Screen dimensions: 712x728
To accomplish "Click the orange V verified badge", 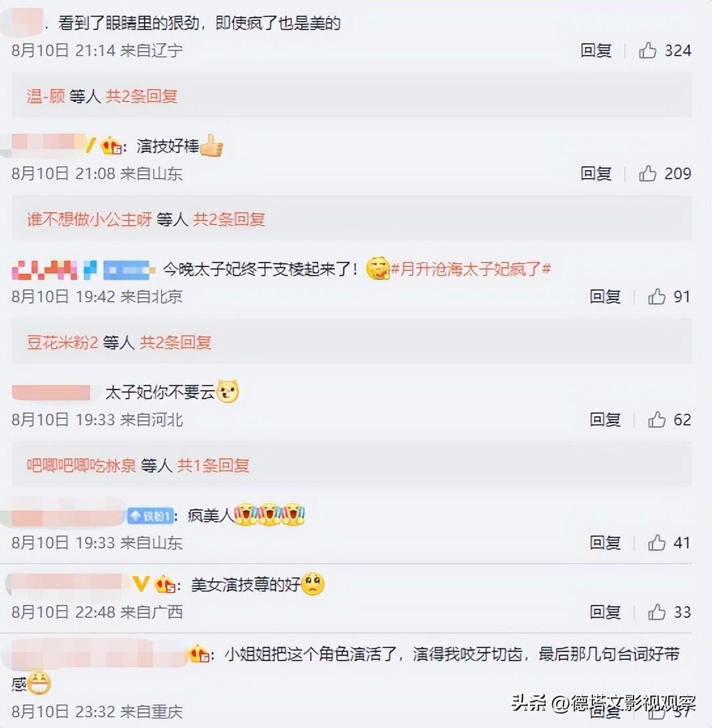I will pyautogui.click(x=141, y=583).
